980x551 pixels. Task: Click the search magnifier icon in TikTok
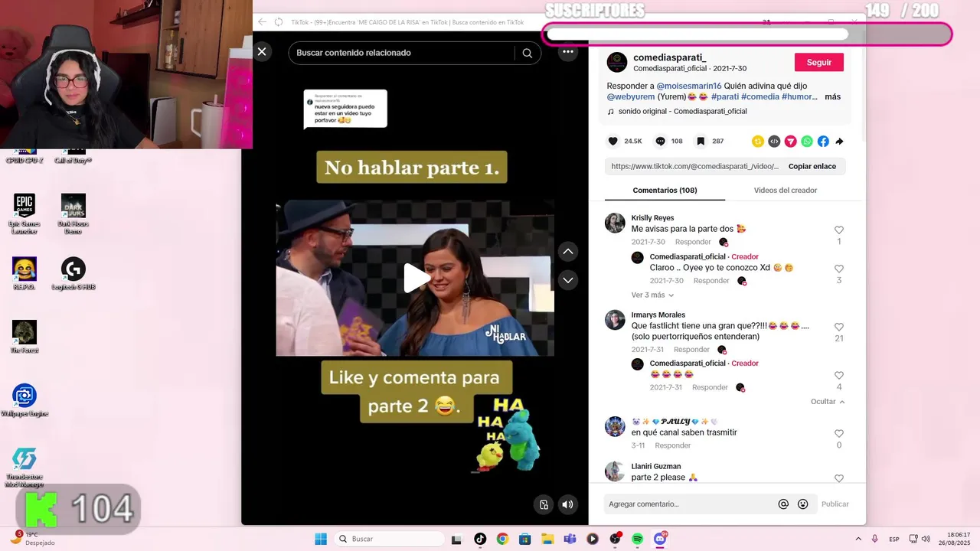click(528, 53)
